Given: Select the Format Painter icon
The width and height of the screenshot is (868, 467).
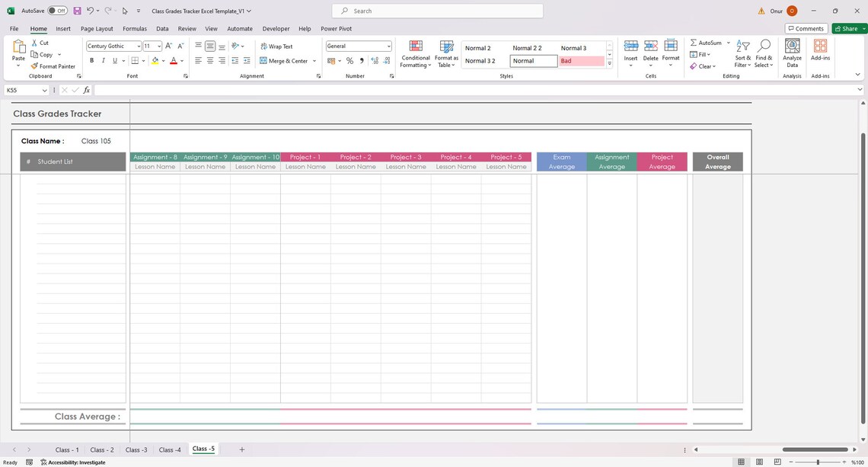Looking at the screenshot, I should (53, 66).
